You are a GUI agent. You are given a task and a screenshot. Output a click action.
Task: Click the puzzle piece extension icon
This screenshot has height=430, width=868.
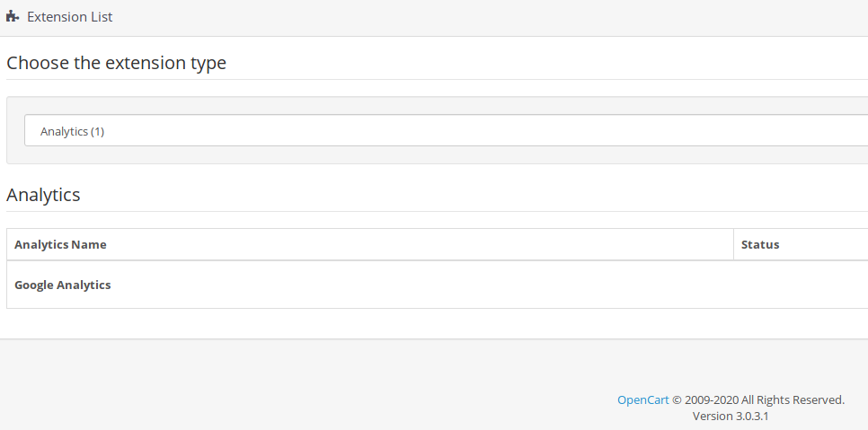tap(13, 16)
